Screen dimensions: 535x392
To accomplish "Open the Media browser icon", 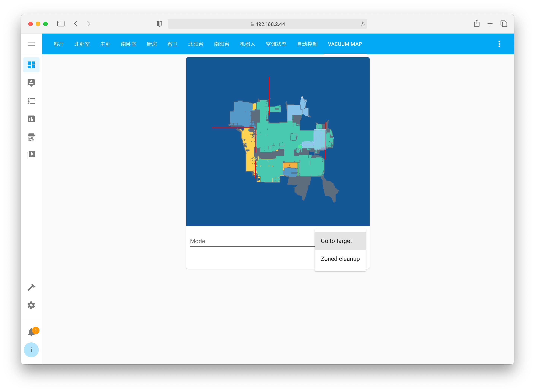I will click(x=31, y=154).
